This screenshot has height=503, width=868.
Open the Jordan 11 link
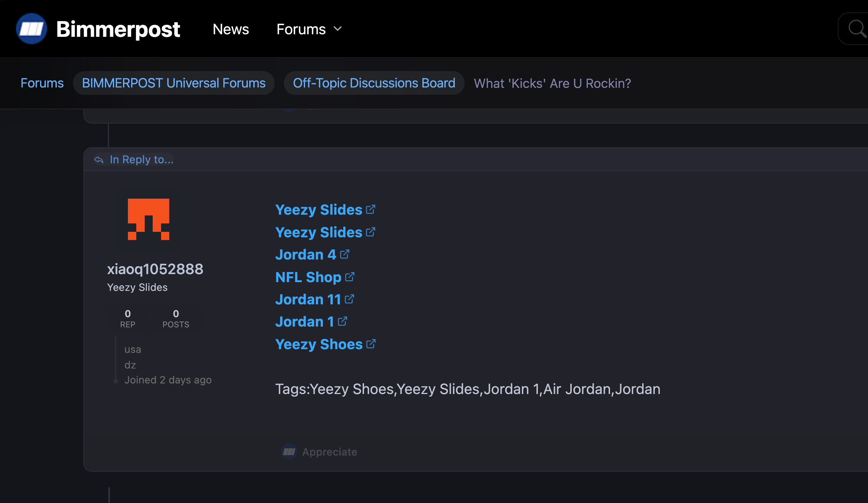(x=308, y=299)
